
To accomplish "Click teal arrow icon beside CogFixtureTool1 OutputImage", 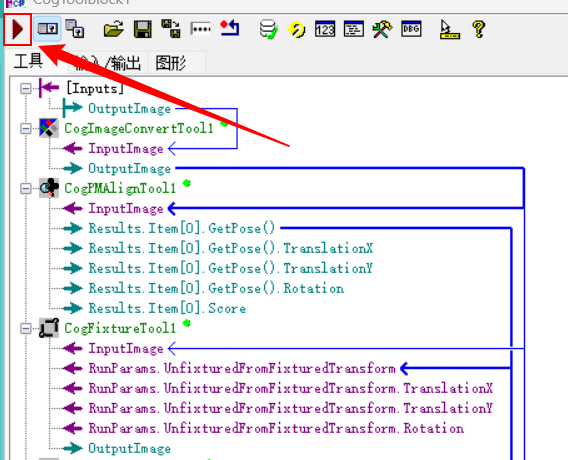I will click(72, 448).
